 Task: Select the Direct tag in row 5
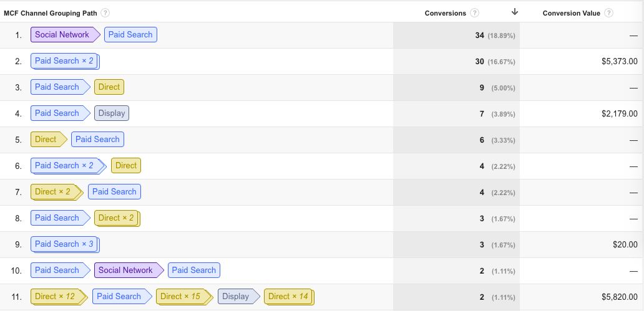(49, 140)
